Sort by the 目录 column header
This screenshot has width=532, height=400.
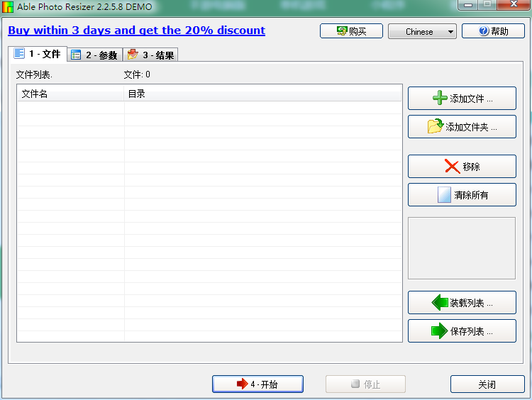coord(262,94)
